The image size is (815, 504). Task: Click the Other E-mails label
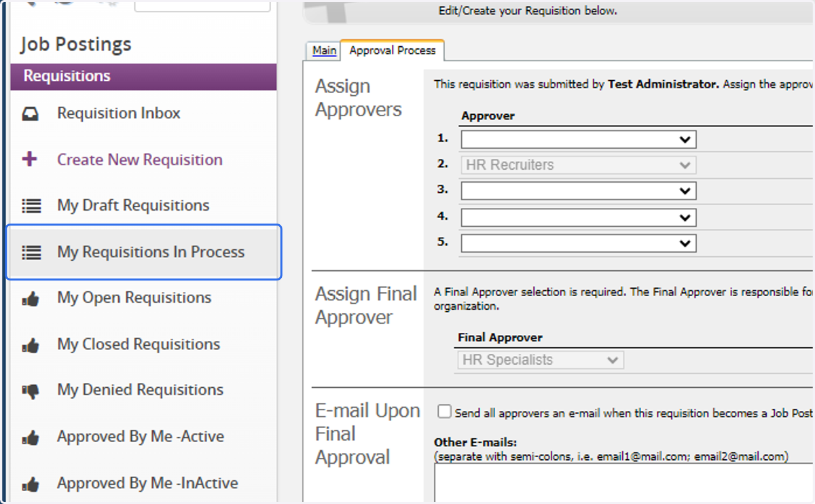(475, 443)
